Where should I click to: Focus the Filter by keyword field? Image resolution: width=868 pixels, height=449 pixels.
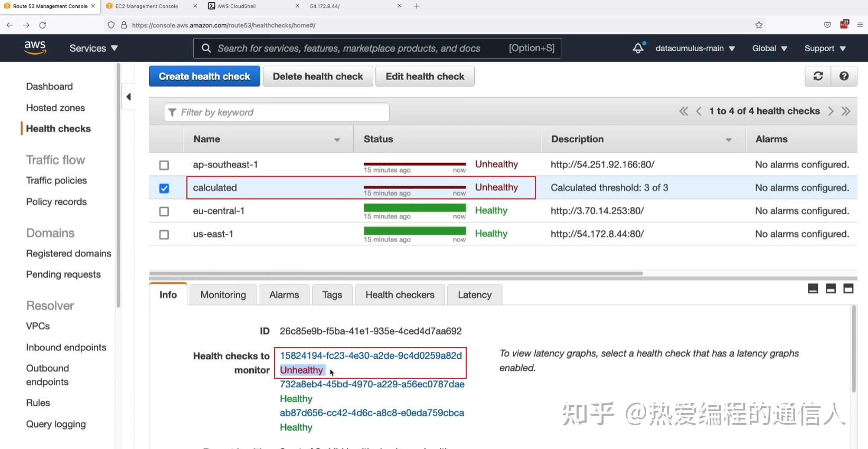tap(277, 112)
